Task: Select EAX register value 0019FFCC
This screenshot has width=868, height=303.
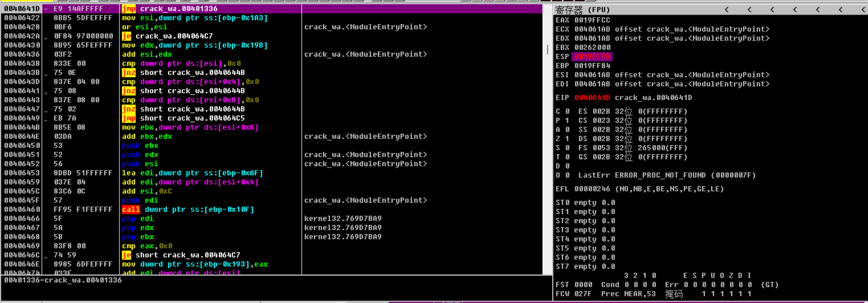Action: pos(592,20)
